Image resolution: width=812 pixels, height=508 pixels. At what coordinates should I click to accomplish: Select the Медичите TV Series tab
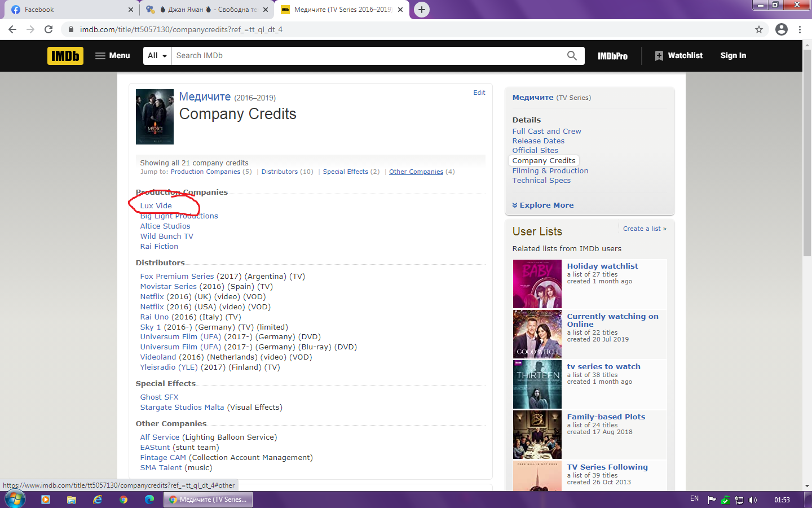pos(342,10)
